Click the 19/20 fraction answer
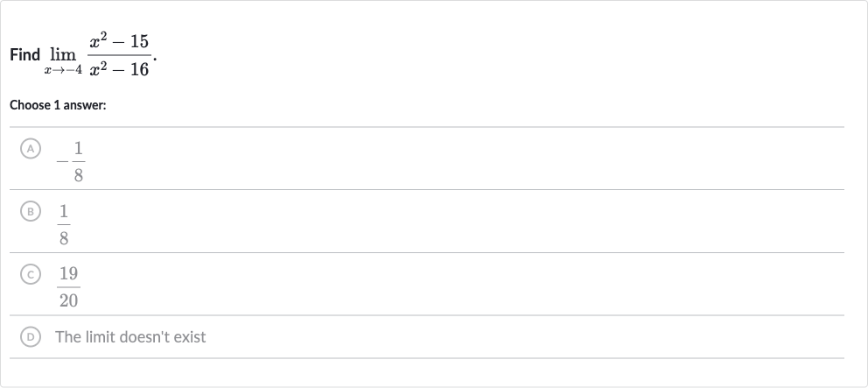 point(68,287)
